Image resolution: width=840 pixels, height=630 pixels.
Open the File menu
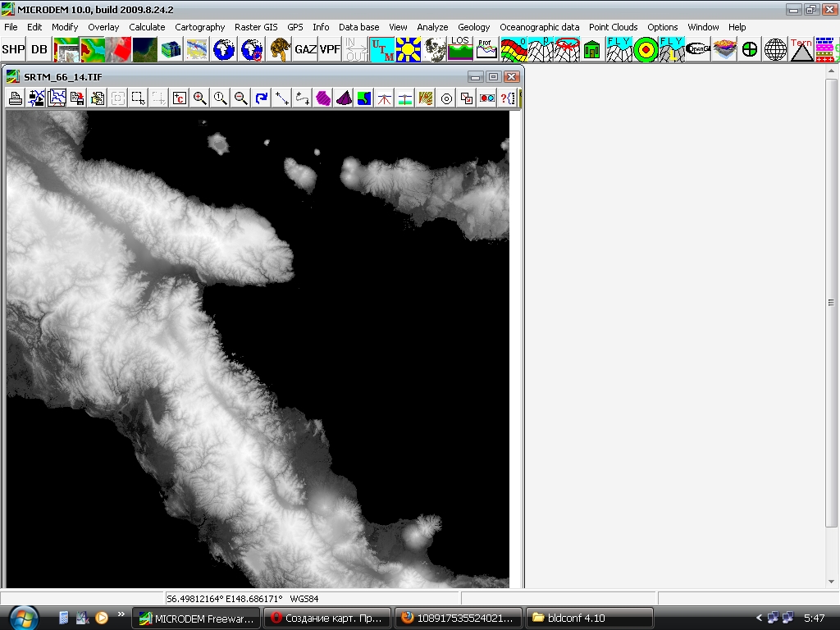(11, 27)
